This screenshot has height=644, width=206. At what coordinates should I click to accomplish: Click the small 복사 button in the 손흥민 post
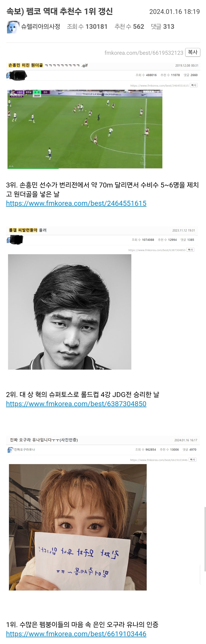click(194, 85)
